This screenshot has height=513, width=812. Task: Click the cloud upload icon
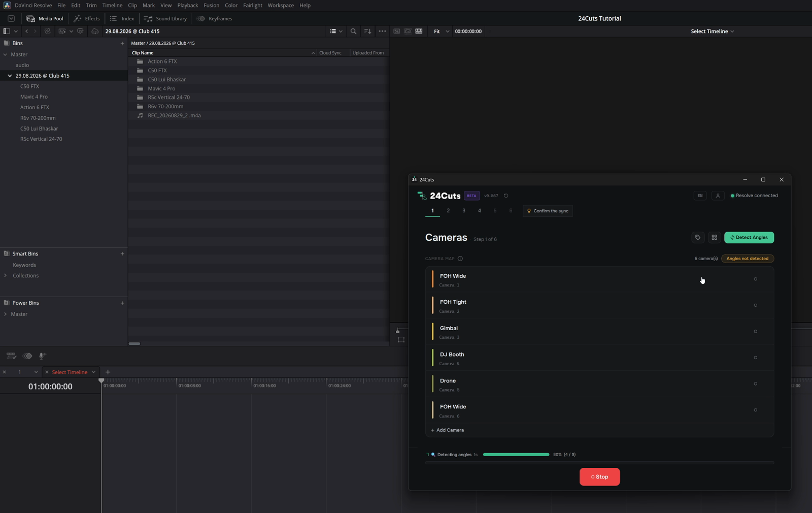[x=95, y=31]
